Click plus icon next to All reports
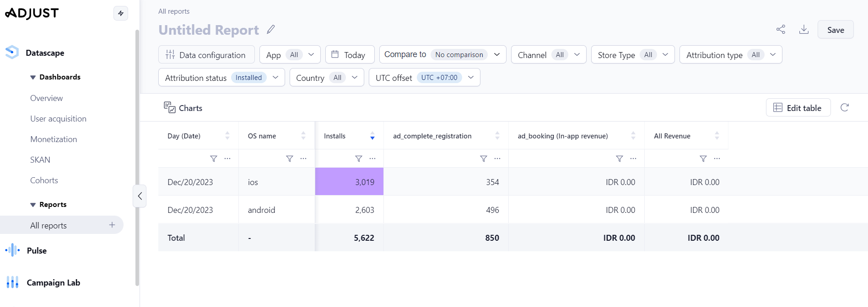This screenshot has width=868, height=307. [112, 225]
